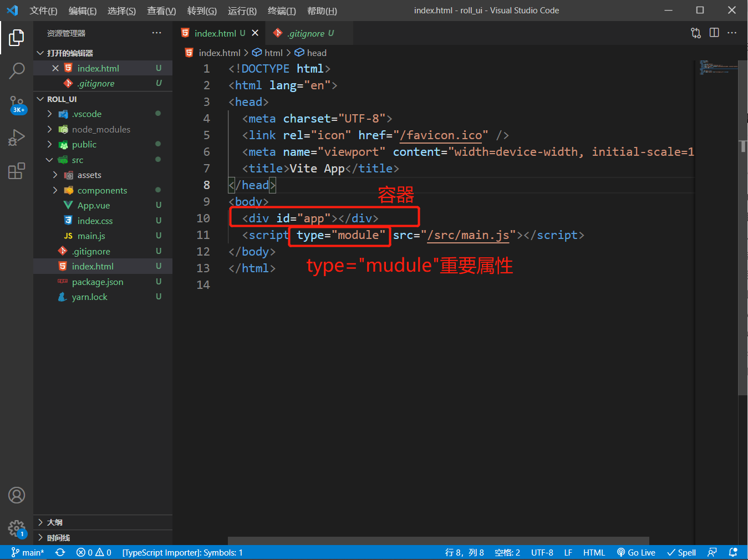This screenshot has height=560, width=748.
Task: Open the 编辑(E) menu
Action: coord(83,11)
